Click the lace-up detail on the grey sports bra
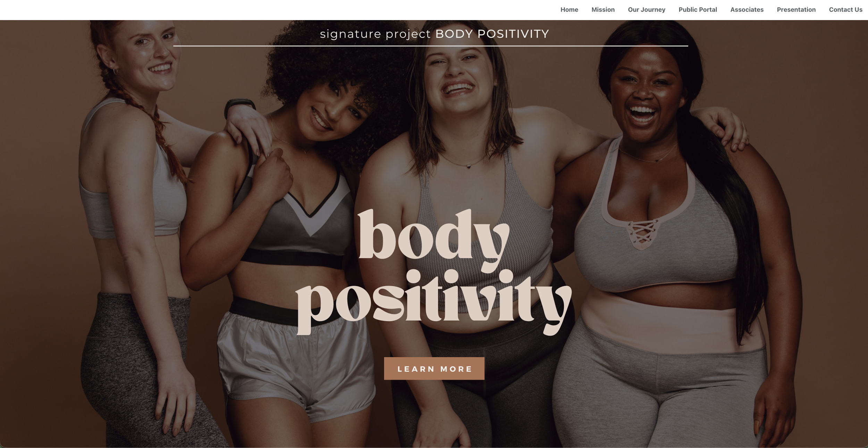868x448 pixels. pyautogui.click(x=642, y=232)
